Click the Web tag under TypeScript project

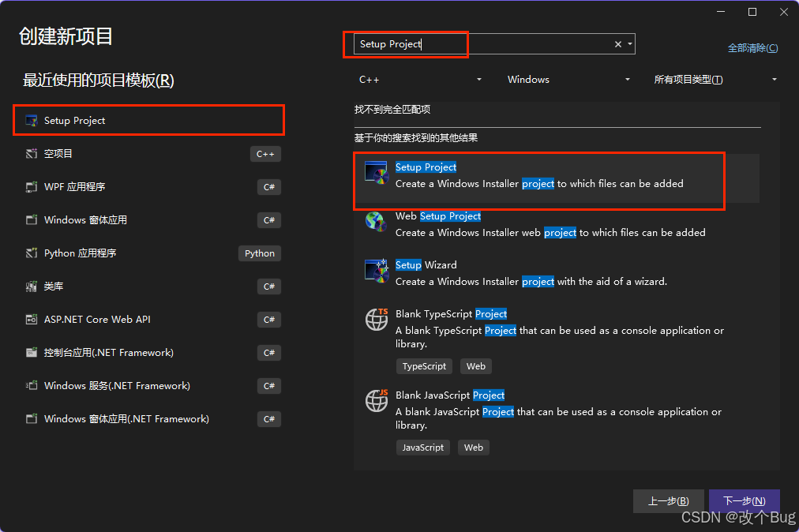(x=476, y=366)
